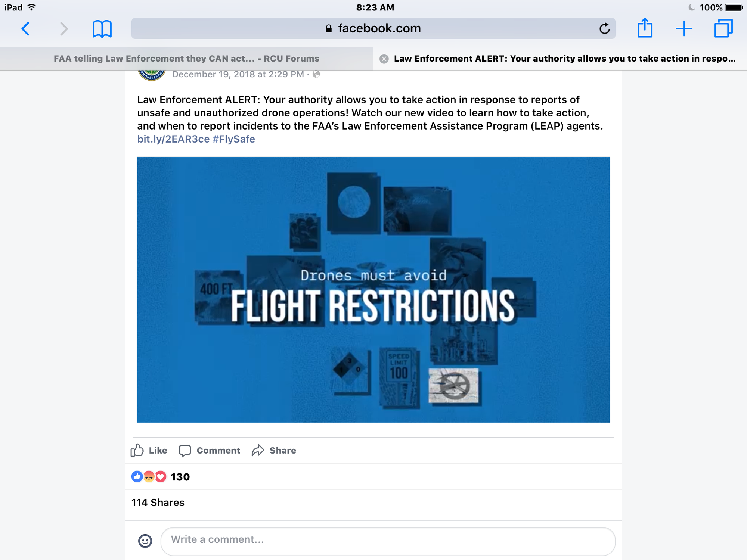Open the Safari bookmarks book icon
The image size is (747, 560).
coord(102,29)
